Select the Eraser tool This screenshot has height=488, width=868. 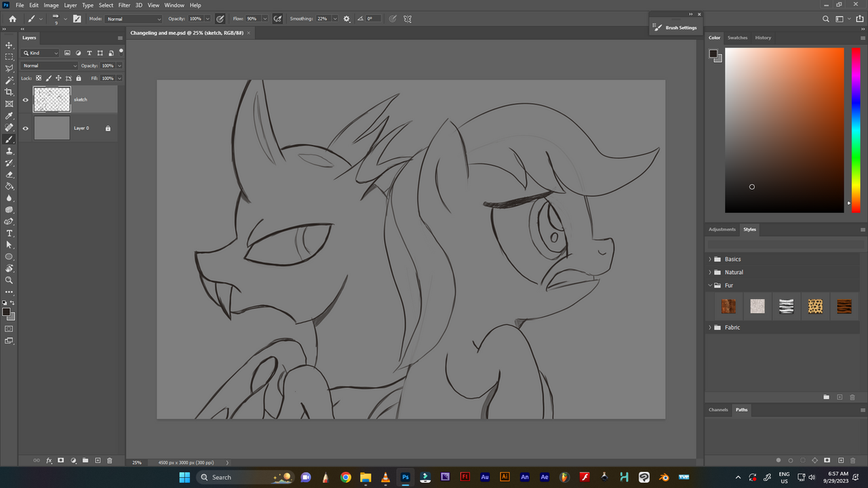9,174
